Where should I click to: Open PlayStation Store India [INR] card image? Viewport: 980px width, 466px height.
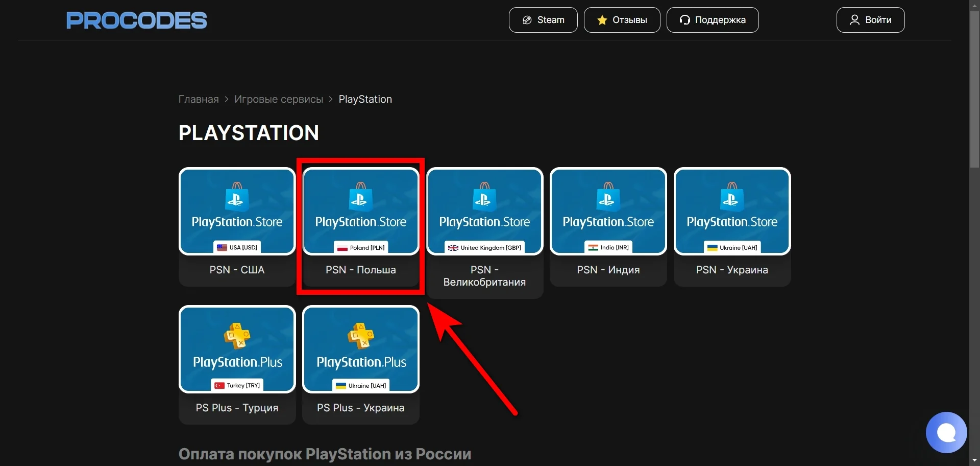click(608, 211)
